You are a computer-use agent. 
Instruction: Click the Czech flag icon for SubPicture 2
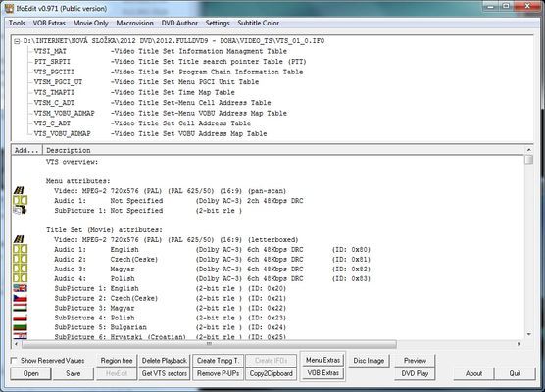click(21, 298)
